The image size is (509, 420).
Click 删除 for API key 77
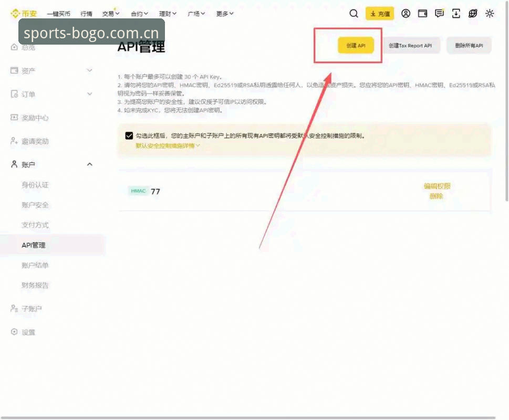coord(437,196)
